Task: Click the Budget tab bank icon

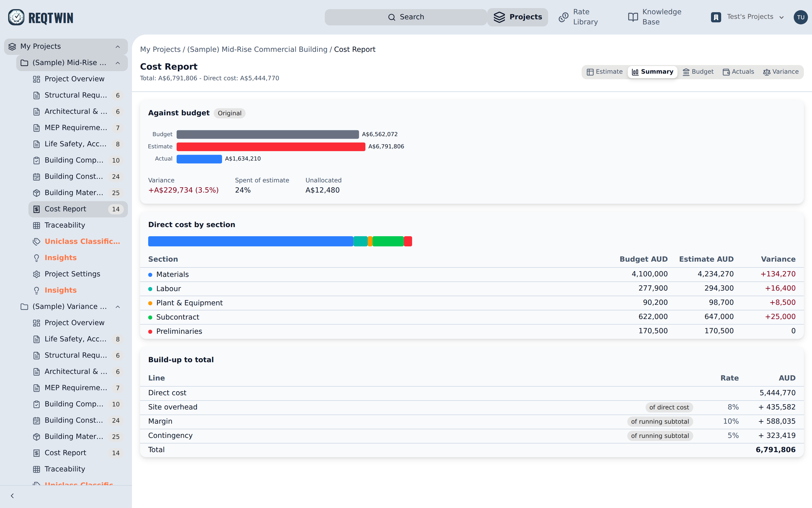Action: [x=686, y=72]
